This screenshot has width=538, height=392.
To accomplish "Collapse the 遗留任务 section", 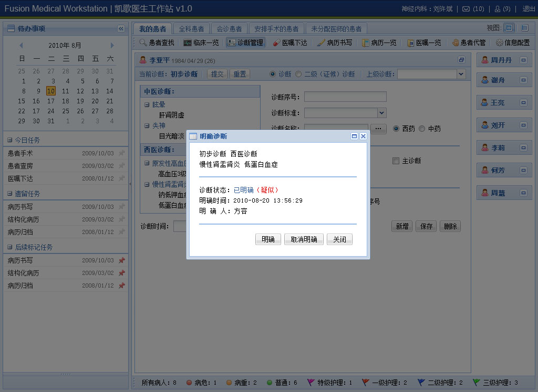I will [x=10, y=194].
